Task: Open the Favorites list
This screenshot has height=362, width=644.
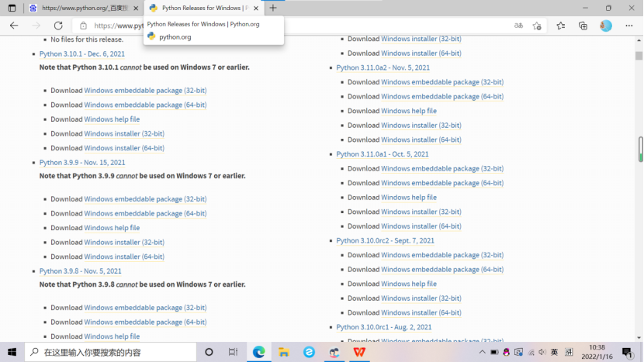Action: [561, 26]
